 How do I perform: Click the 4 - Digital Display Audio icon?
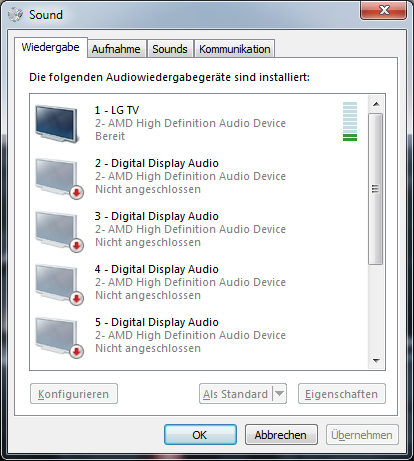(x=59, y=284)
